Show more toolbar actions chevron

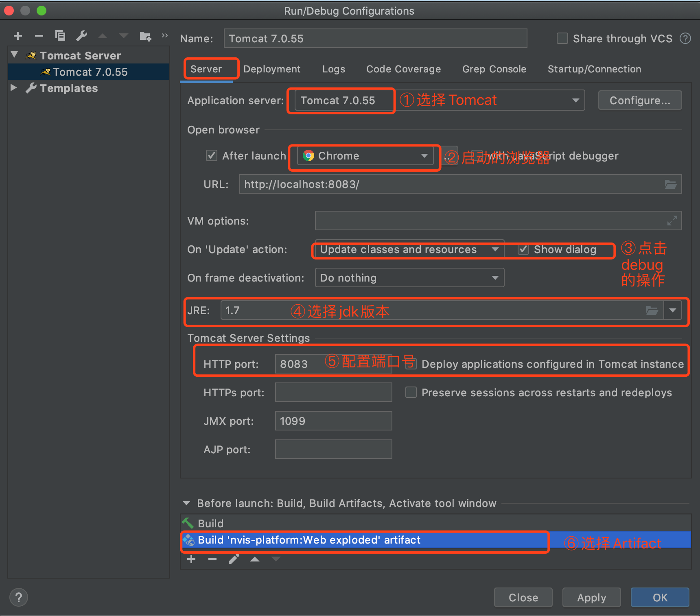click(x=165, y=35)
